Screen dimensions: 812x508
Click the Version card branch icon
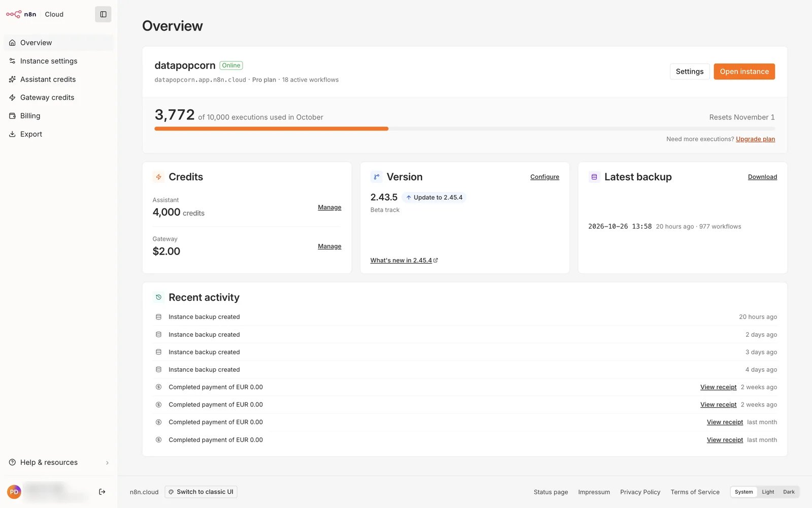377,177
